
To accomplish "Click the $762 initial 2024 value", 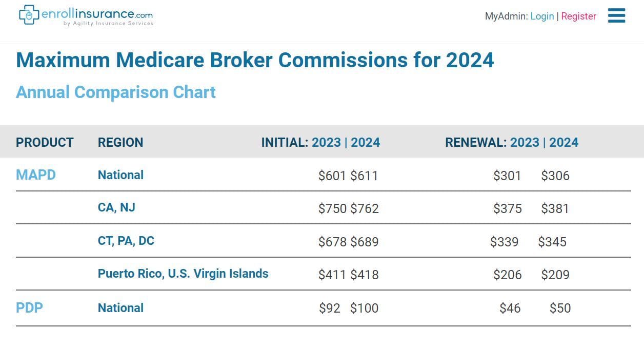I will pyautogui.click(x=365, y=208).
